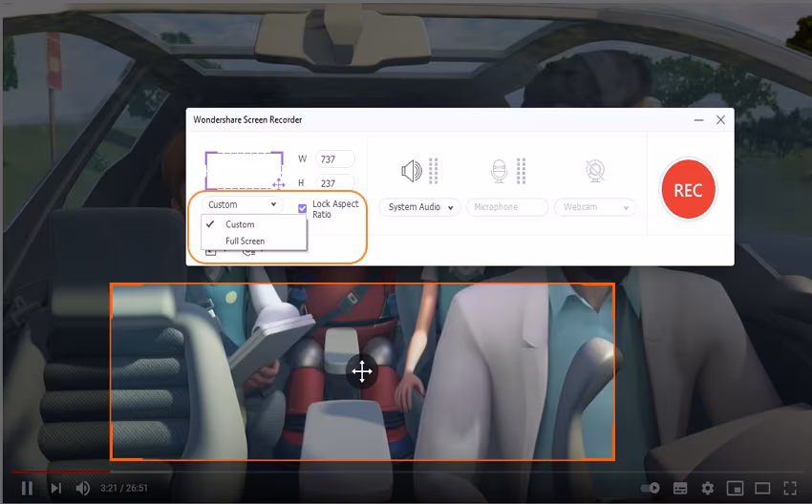Click the capture area selection icon
The width and height of the screenshot is (812, 504).
pyautogui.click(x=245, y=171)
